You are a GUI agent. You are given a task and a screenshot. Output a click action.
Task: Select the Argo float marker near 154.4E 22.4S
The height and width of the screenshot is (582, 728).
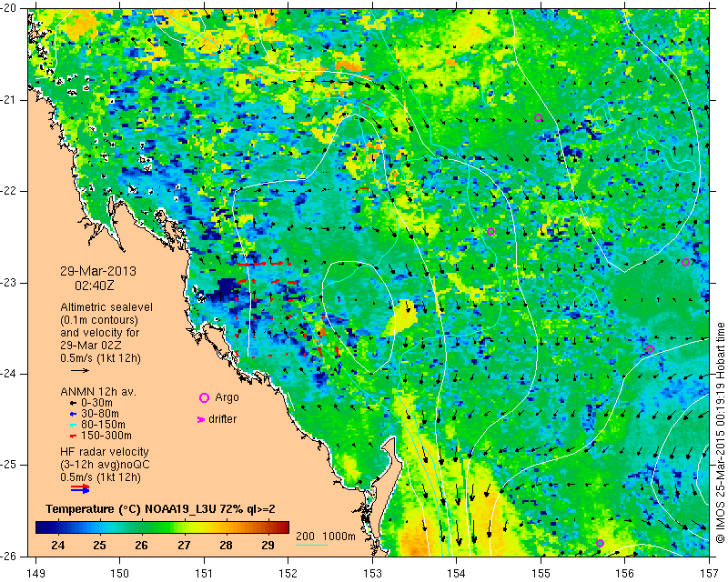490,232
